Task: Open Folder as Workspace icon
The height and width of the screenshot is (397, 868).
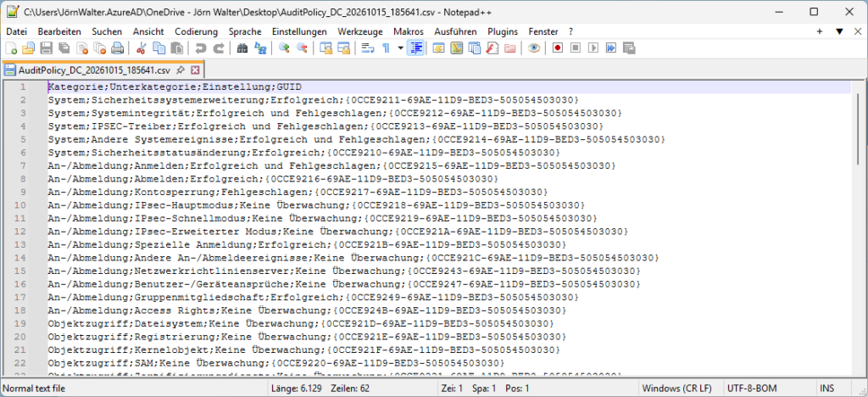Action: [509, 48]
